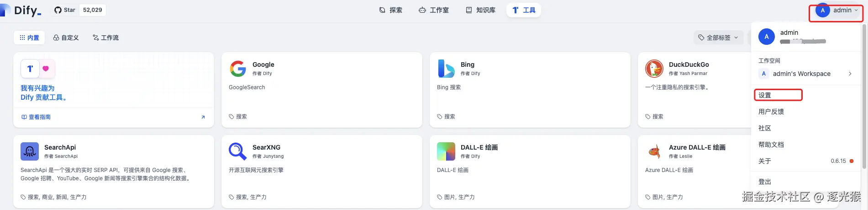Viewport: 868px width, 210px height.
Task: Open the 全部标签 tag filter dropdown
Action: [x=718, y=38]
